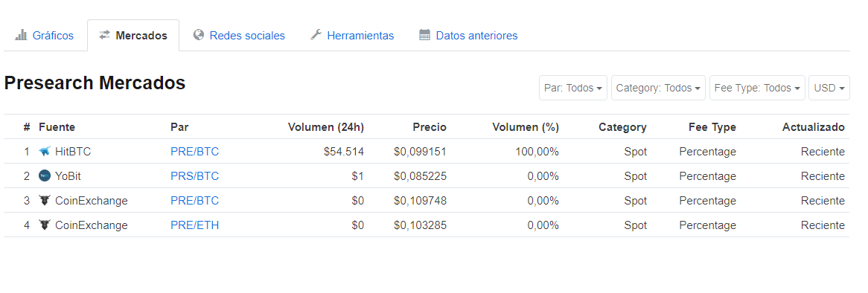Click the exchange arrows icon beside Mercados
868x293 pixels.
(x=105, y=36)
